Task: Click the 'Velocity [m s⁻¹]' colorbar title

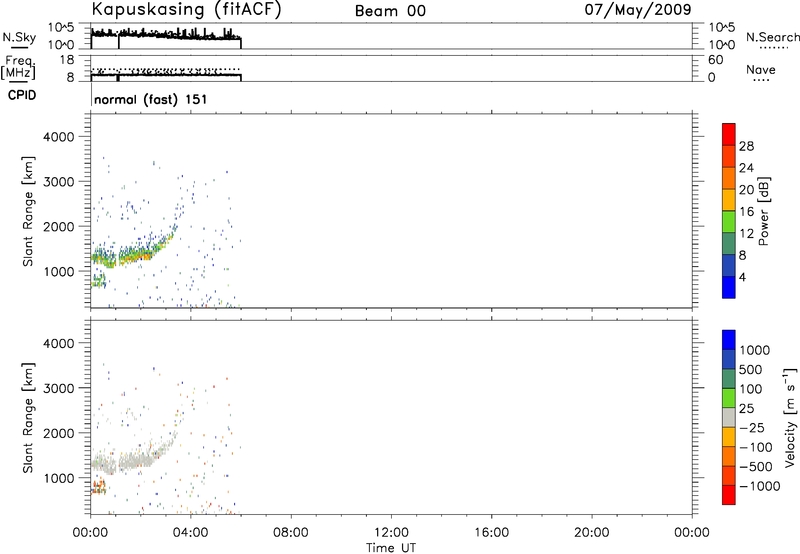Action: [x=789, y=416]
